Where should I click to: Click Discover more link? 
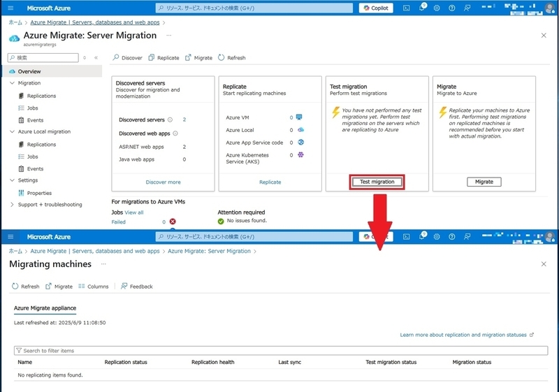click(x=164, y=182)
